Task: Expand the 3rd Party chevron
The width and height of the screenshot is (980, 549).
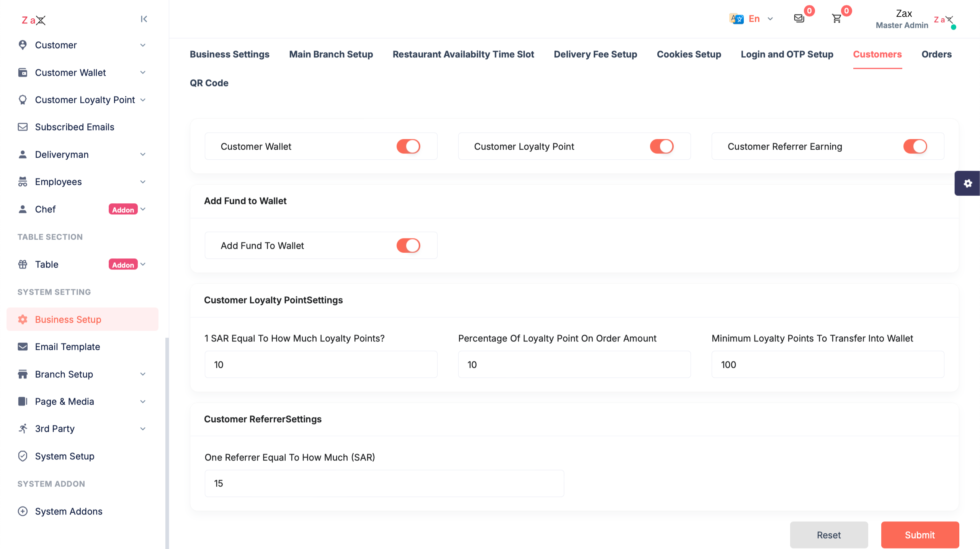Action: click(143, 429)
